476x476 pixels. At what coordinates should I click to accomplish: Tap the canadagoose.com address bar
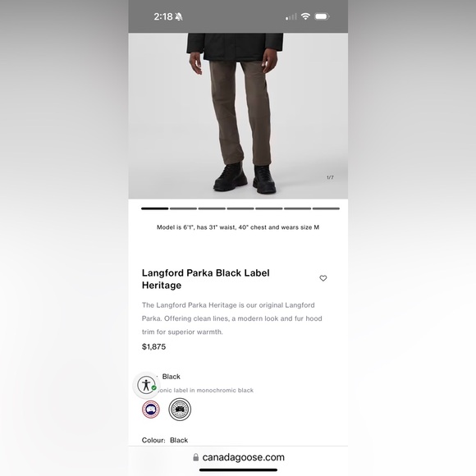pyautogui.click(x=238, y=457)
